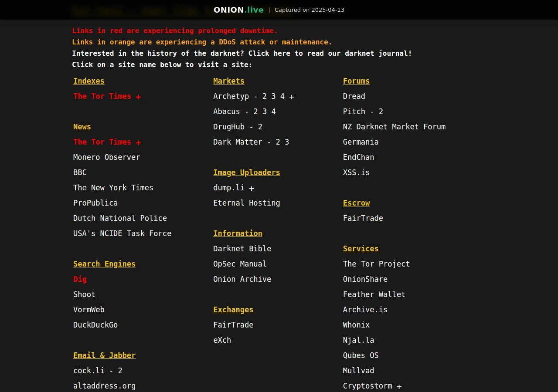Open USA's NCIDE Task Force link
558x392 pixels.
[122, 233]
